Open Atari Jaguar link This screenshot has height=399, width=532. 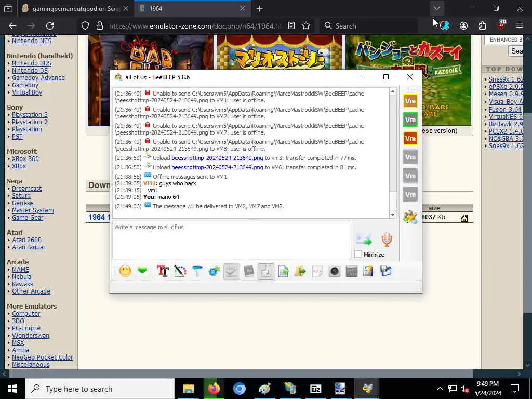point(29,247)
